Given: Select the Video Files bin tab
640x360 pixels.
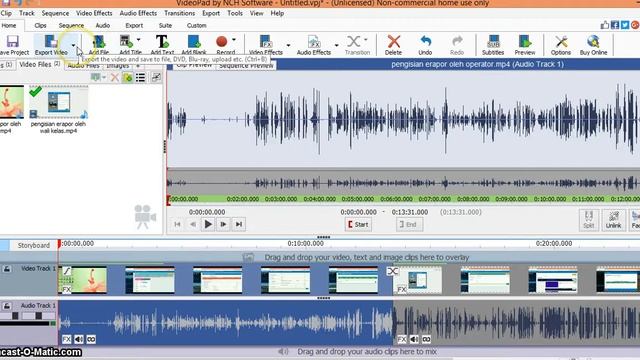Looking at the screenshot, I should [x=40, y=64].
